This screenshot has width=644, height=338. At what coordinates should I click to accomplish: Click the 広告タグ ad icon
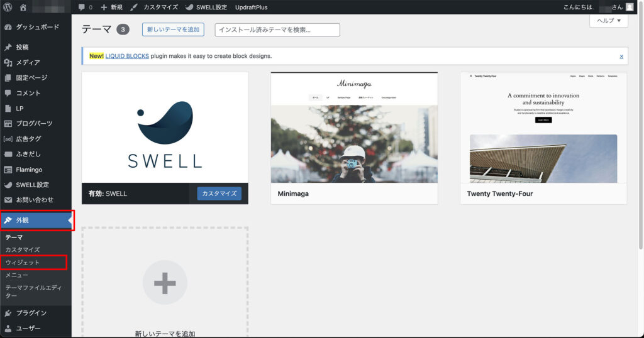(8, 139)
